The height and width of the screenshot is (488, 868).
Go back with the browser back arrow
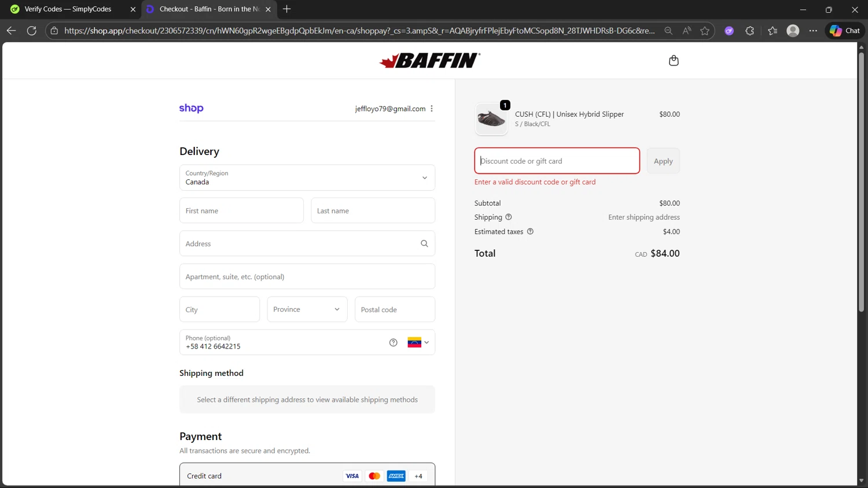coord(11,31)
